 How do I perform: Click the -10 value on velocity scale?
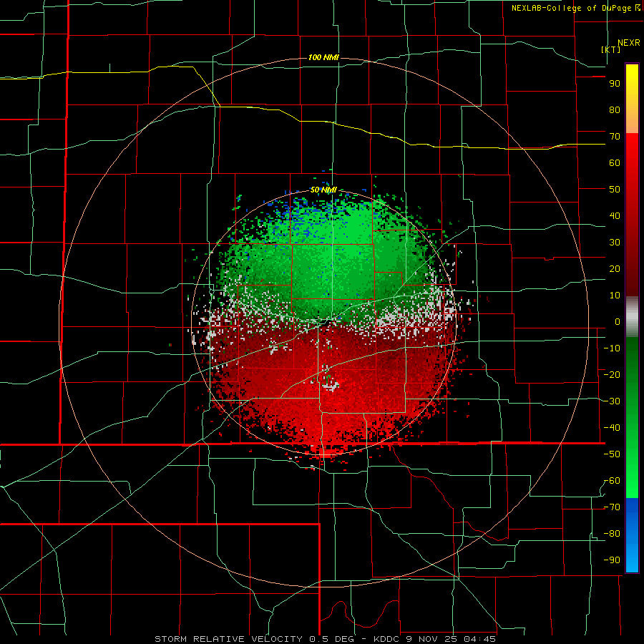[x=612, y=348]
